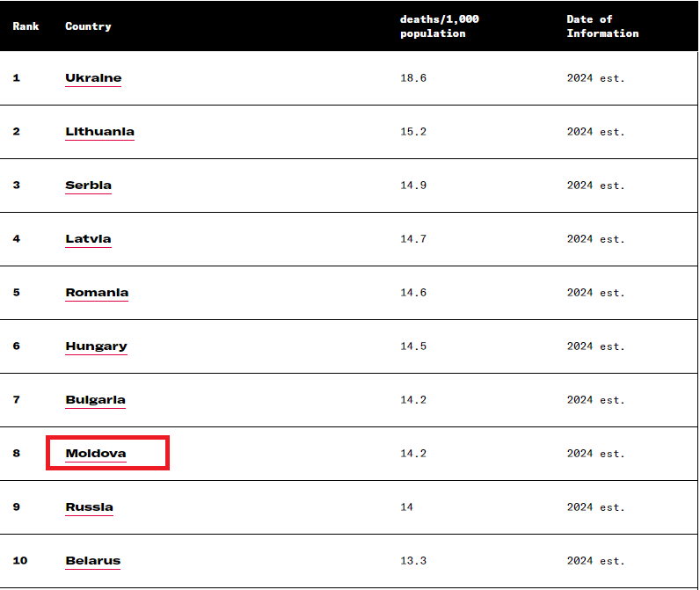Select Lithuania's 15.2 death rate cell
The width and height of the screenshot is (700, 590).
pyautogui.click(x=413, y=132)
